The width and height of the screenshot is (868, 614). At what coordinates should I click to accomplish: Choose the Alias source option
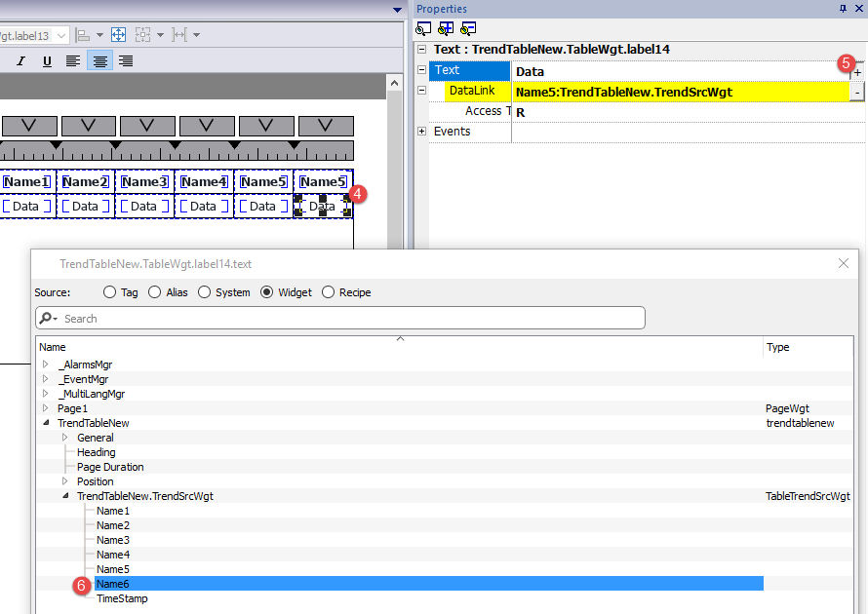155,292
